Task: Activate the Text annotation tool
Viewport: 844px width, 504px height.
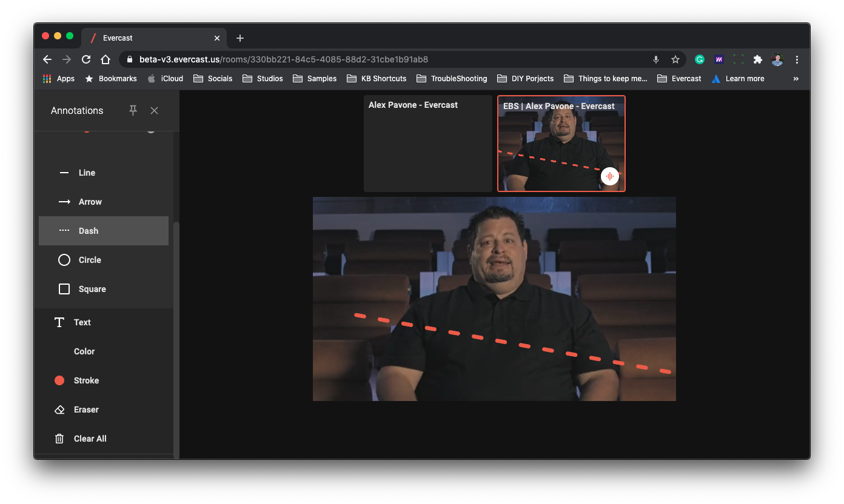Action: tap(104, 322)
